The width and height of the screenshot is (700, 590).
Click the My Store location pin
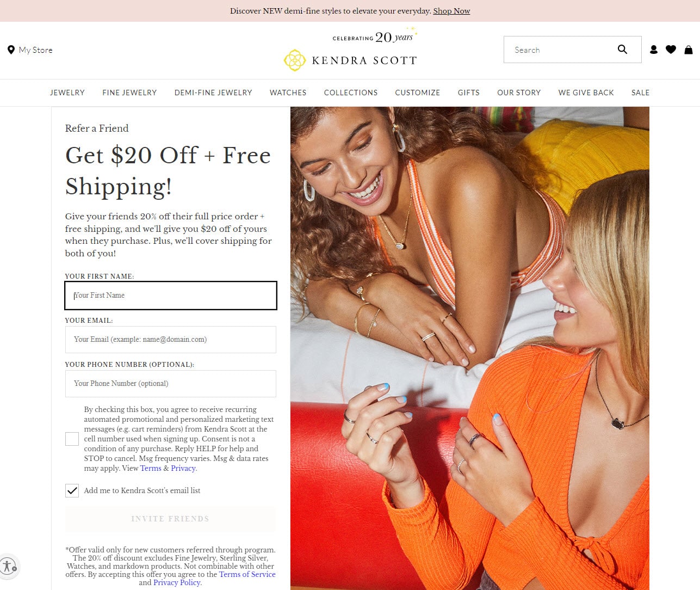(x=11, y=50)
